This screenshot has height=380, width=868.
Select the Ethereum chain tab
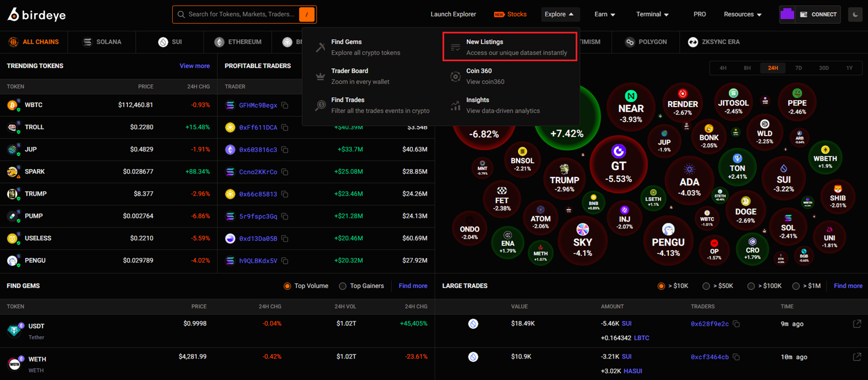(238, 42)
